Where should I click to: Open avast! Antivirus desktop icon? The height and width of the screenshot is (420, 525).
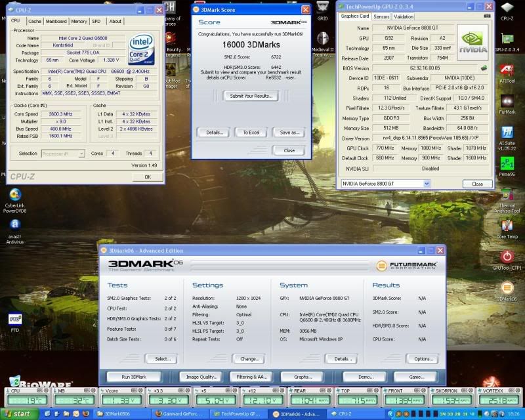coord(14,225)
